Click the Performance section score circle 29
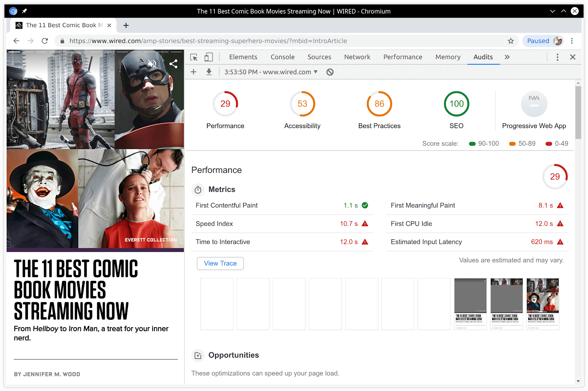Screen dimensions: 588x391 (555, 177)
